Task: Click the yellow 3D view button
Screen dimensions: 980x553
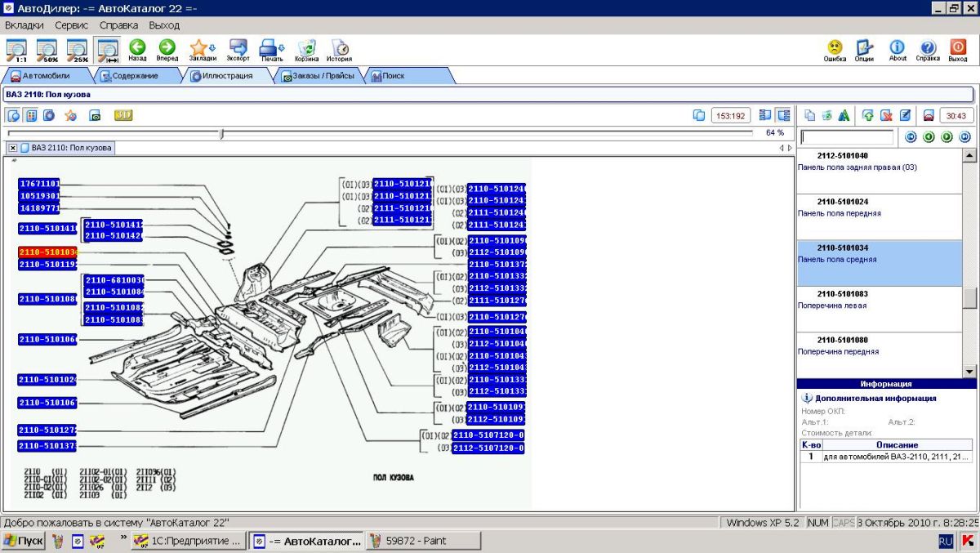Action: click(123, 115)
